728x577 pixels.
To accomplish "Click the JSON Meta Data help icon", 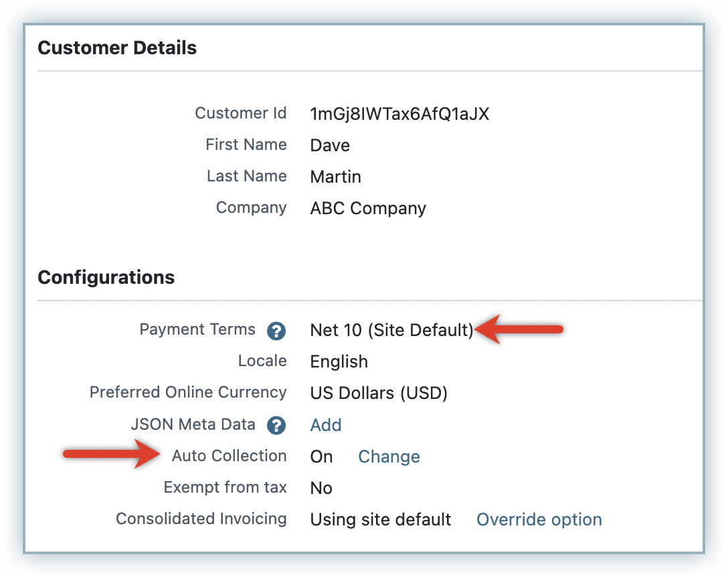I will click(276, 425).
